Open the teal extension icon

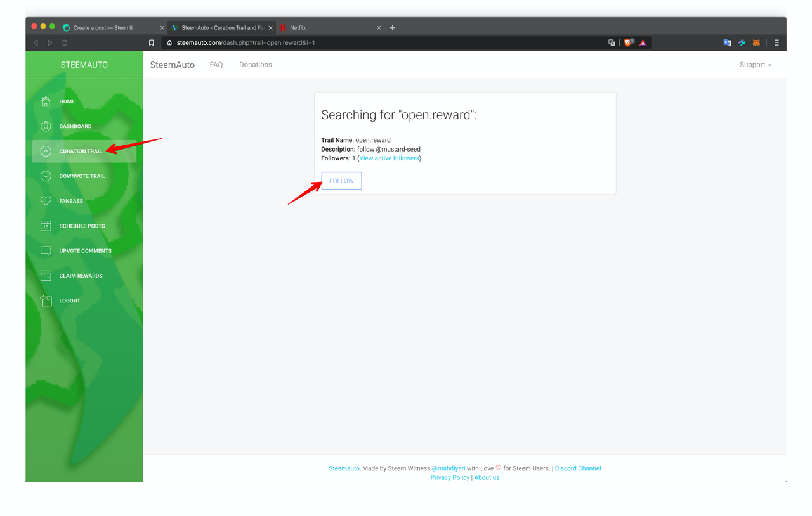click(742, 42)
